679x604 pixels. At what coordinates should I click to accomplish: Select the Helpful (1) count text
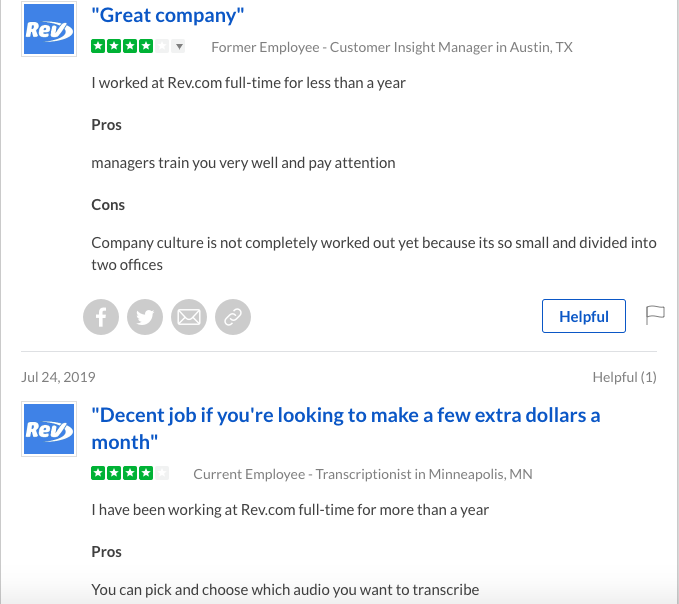(x=624, y=377)
